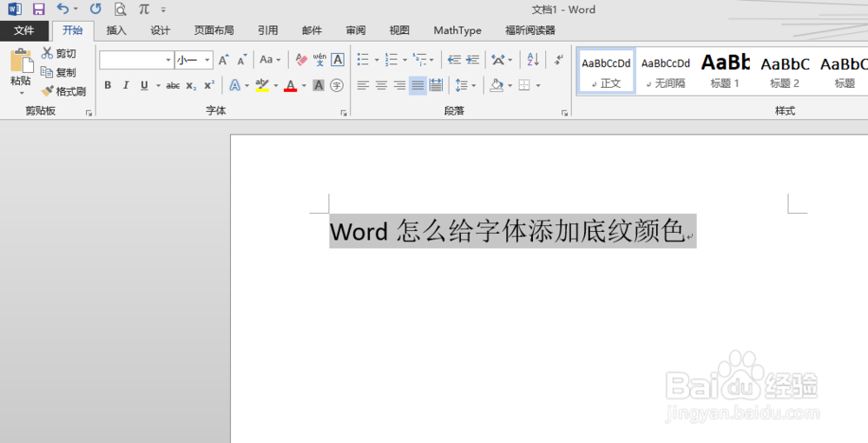Open the 文件 menu tab
868x443 pixels.
pos(23,30)
